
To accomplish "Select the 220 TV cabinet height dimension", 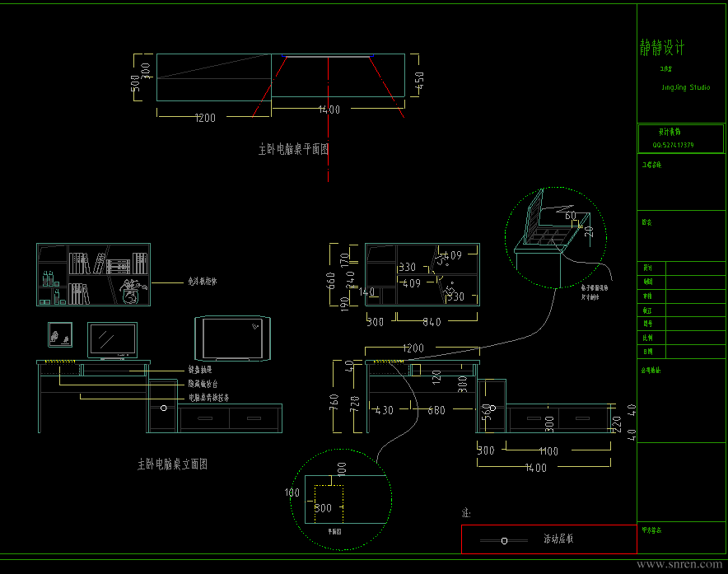I will pos(617,424).
